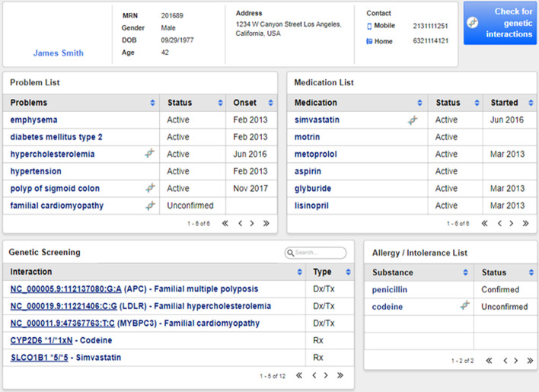539x392 pixels.
Task: Sort Genetic Screening by Type column arrow
Action: point(348,272)
